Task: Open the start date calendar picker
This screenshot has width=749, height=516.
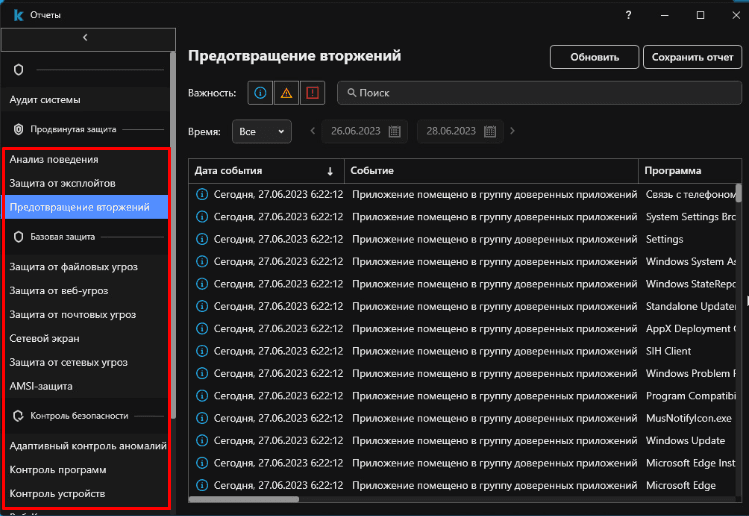Action: point(394,131)
